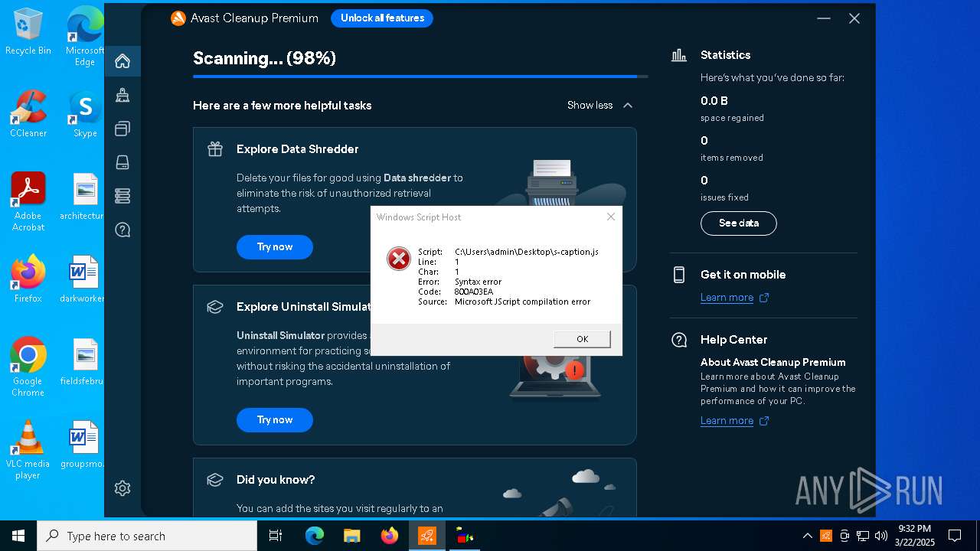
Task: Click the Help Center question icon
Action: pyautogui.click(x=679, y=340)
